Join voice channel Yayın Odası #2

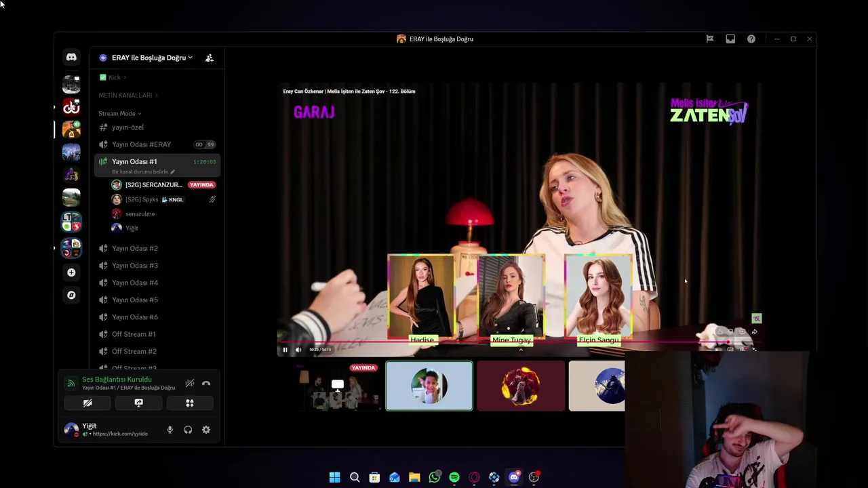(157, 248)
